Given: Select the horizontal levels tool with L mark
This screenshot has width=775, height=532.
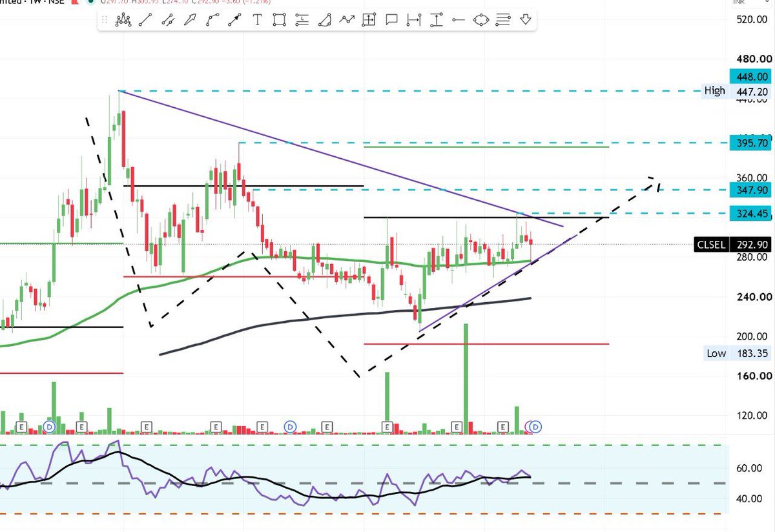Looking at the screenshot, I should pyautogui.click(x=302, y=20).
